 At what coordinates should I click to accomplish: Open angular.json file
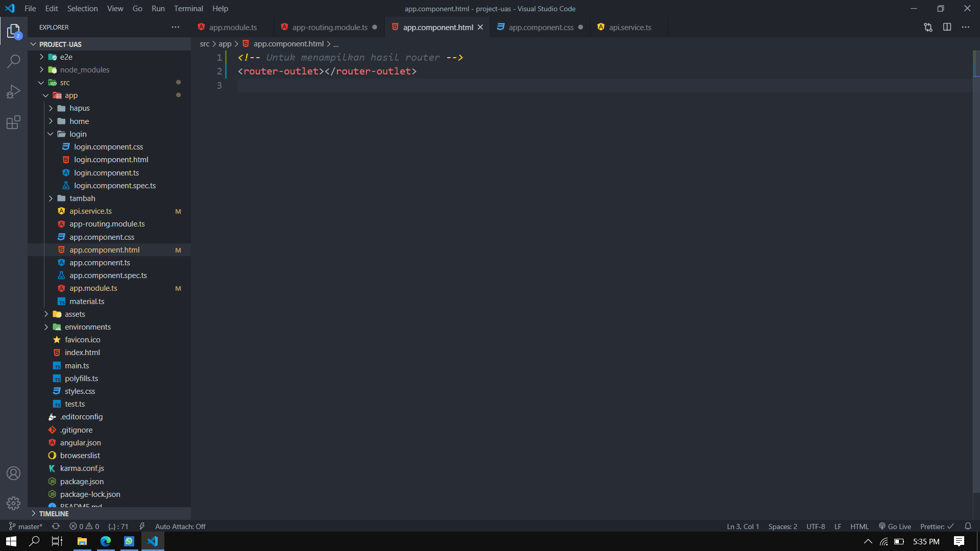click(x=109, y=443)
